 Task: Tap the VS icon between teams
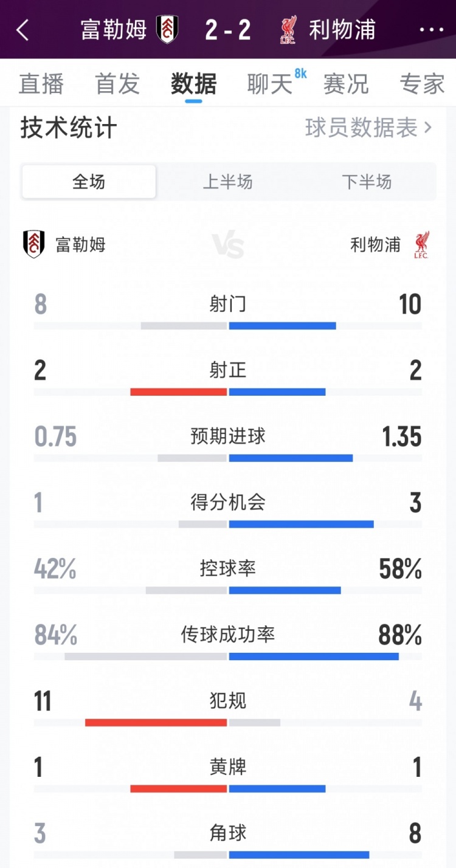229,246
